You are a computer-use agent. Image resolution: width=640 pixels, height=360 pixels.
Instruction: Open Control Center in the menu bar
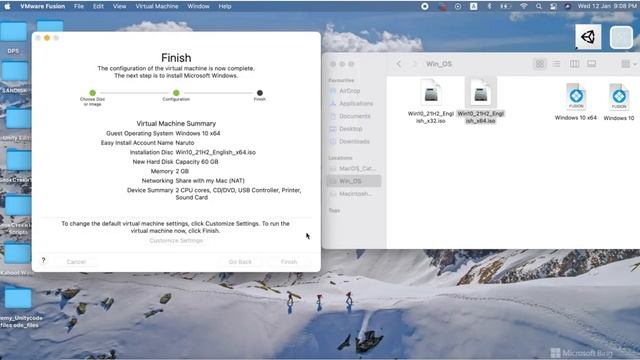(x=553, y=7)
